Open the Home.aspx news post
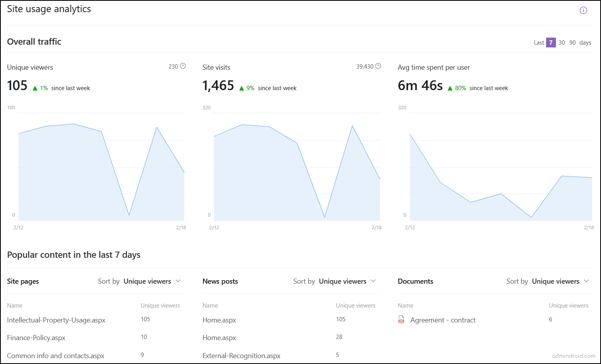 point(219,320)
